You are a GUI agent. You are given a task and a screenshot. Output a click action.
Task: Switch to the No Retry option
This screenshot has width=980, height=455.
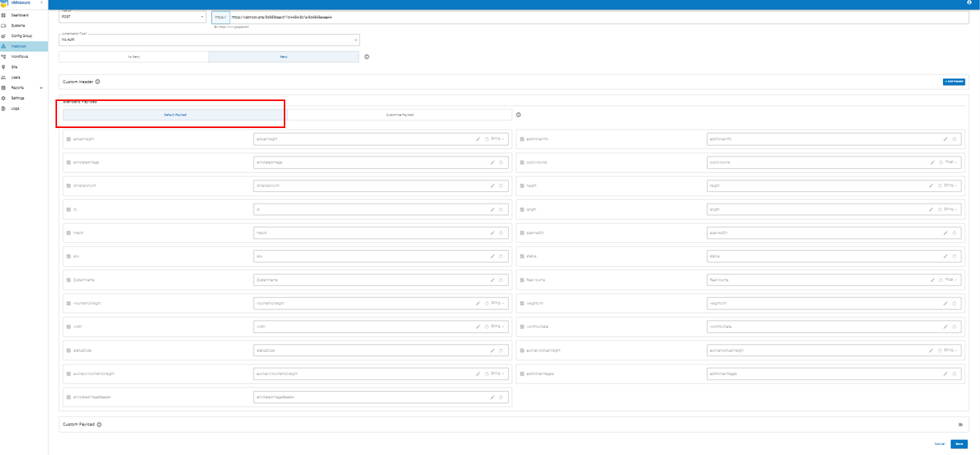[x=133, y=56]
